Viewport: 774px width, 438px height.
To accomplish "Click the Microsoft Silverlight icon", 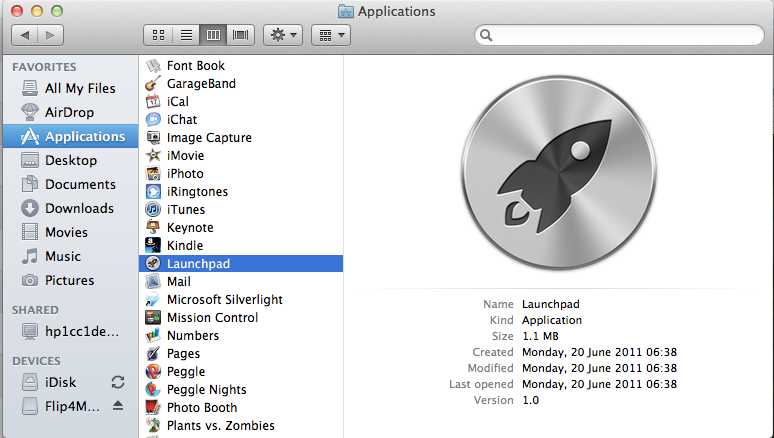I will 154,299.
